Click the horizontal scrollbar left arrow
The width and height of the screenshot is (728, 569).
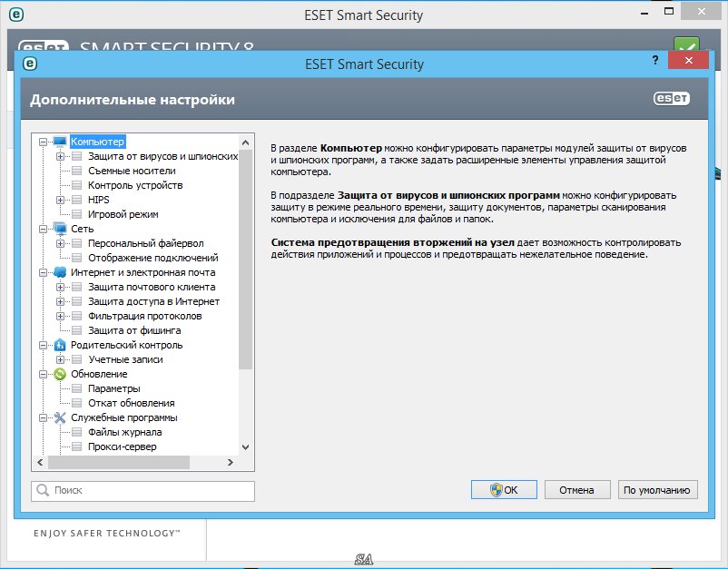click(40, 462)
